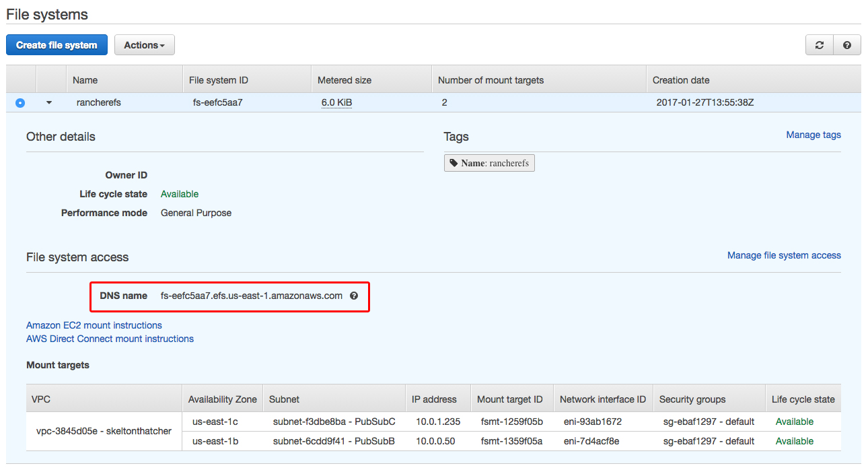The height and width of the screenshot is (470, 868).
Task: Open help via question mark button
Action: 846,45
